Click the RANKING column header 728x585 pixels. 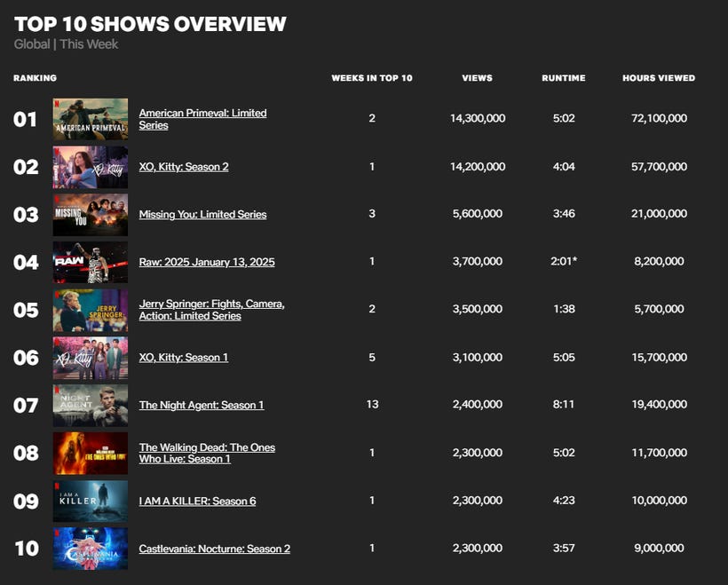coord(36,78)
